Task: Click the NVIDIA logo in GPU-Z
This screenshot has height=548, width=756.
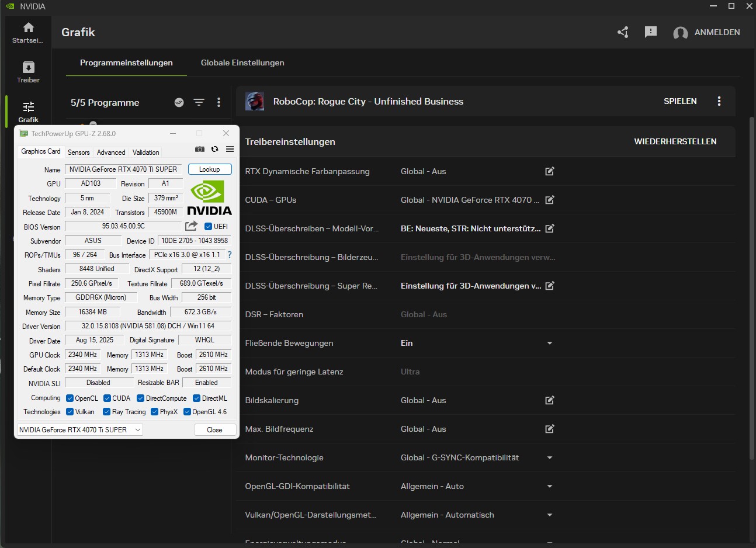Action: point(209,197)
